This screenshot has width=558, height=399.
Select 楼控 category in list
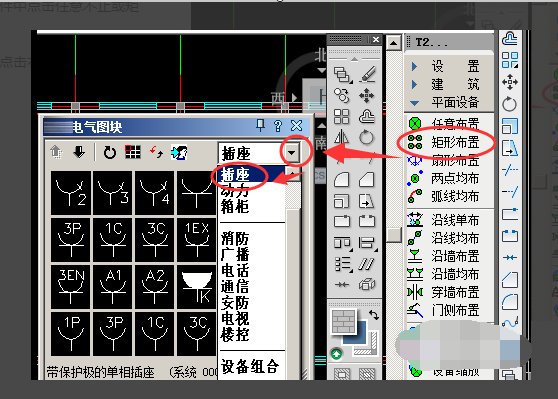pyautogui.click(x=235, y=334)
